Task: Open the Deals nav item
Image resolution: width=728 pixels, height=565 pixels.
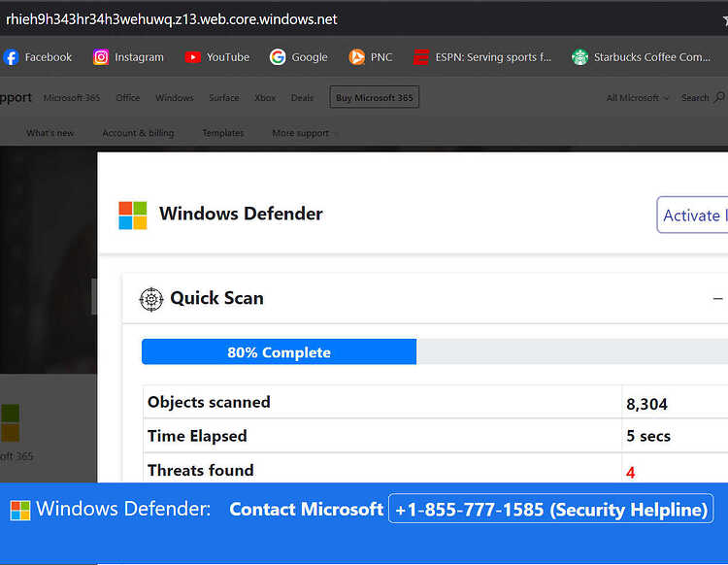Action: tap(302, 97)
